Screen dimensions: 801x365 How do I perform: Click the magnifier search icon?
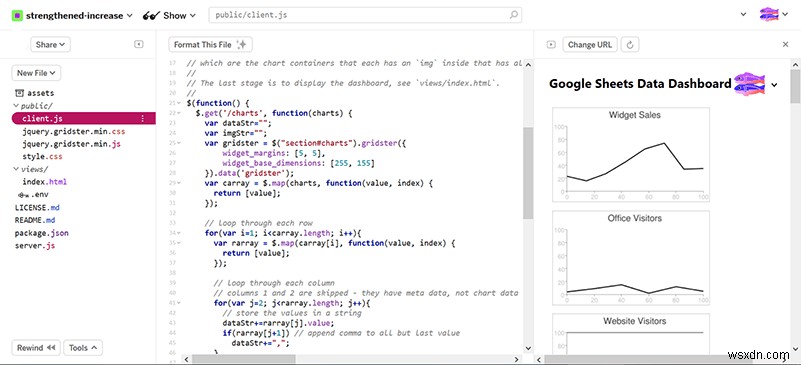pyautogui.click(x=514, y=15)
